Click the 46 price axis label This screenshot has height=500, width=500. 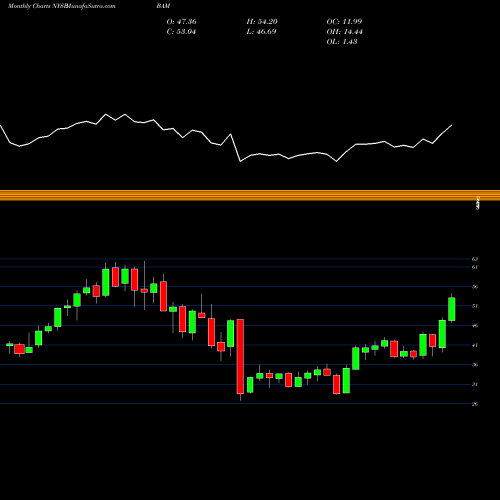pyautogui.click(x=475, y=326)
